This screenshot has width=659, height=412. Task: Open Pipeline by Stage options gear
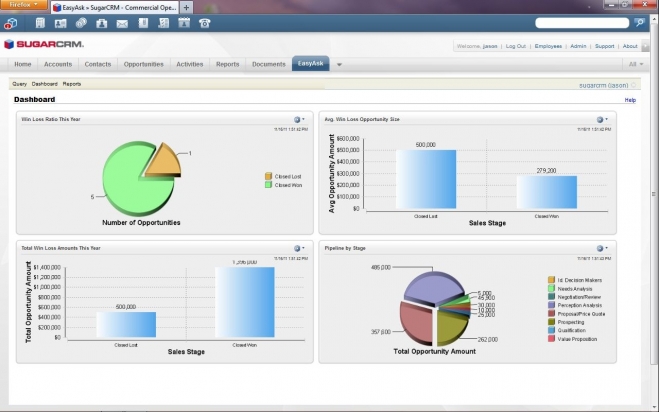tap(601, 248)
